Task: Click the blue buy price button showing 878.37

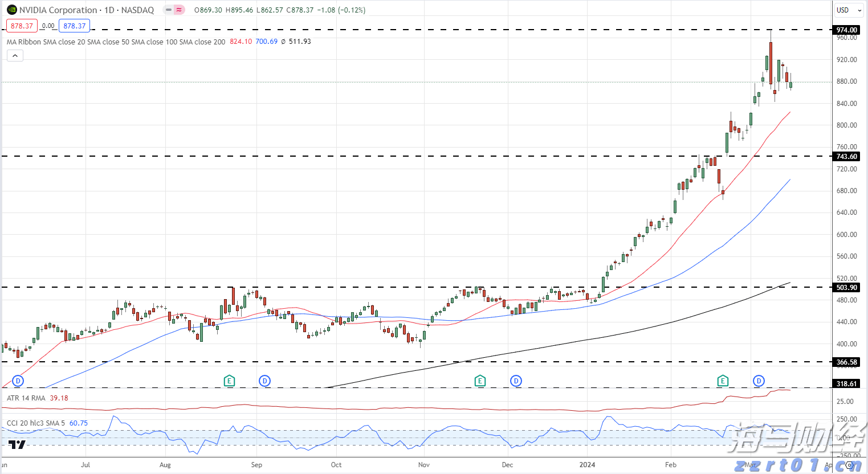Action: tap(74, 26)
